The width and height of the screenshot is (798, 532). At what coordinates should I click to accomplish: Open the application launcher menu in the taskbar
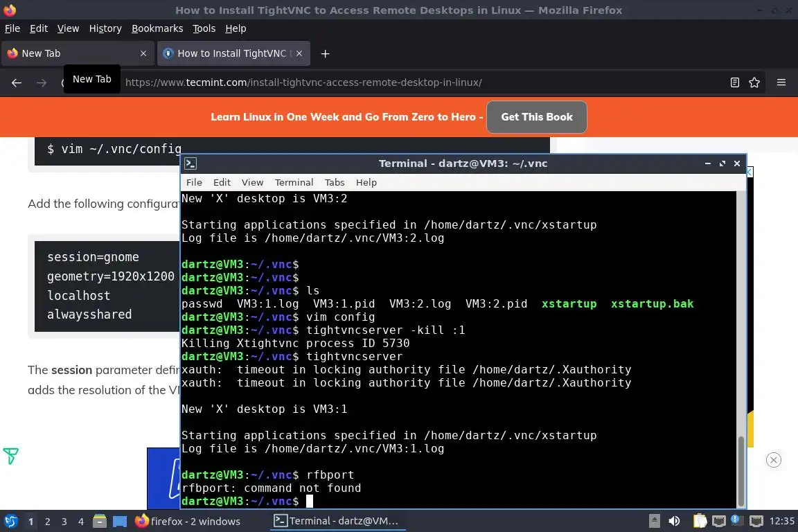(10, 522)
